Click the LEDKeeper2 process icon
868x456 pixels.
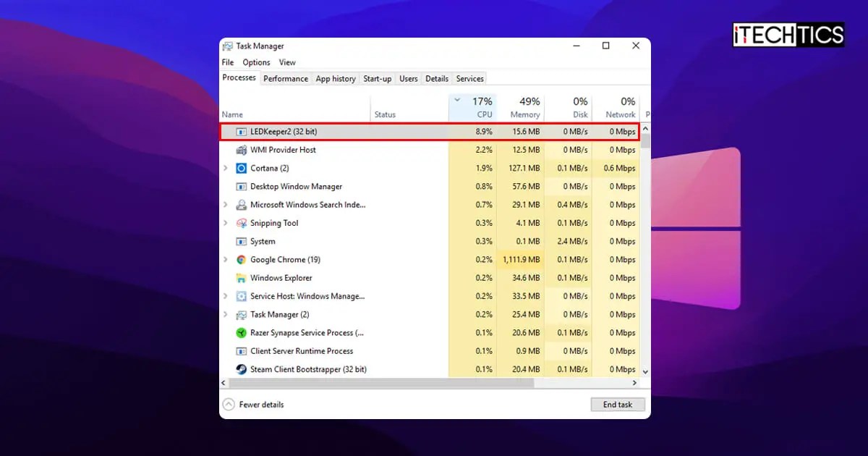click(242, 132)
